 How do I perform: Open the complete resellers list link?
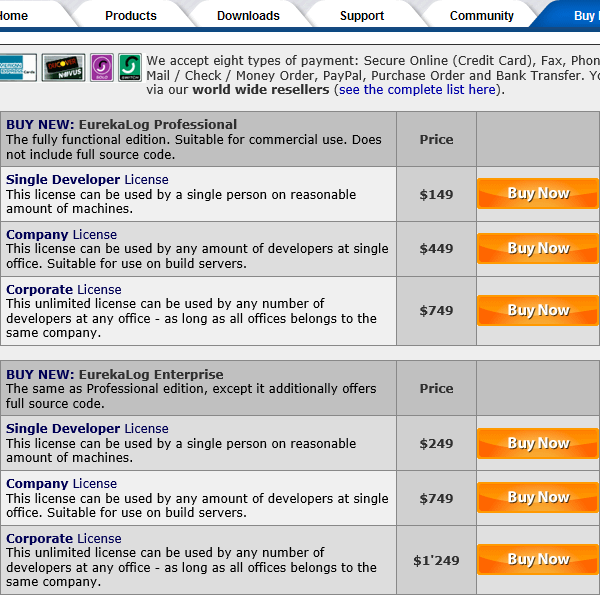416,90
